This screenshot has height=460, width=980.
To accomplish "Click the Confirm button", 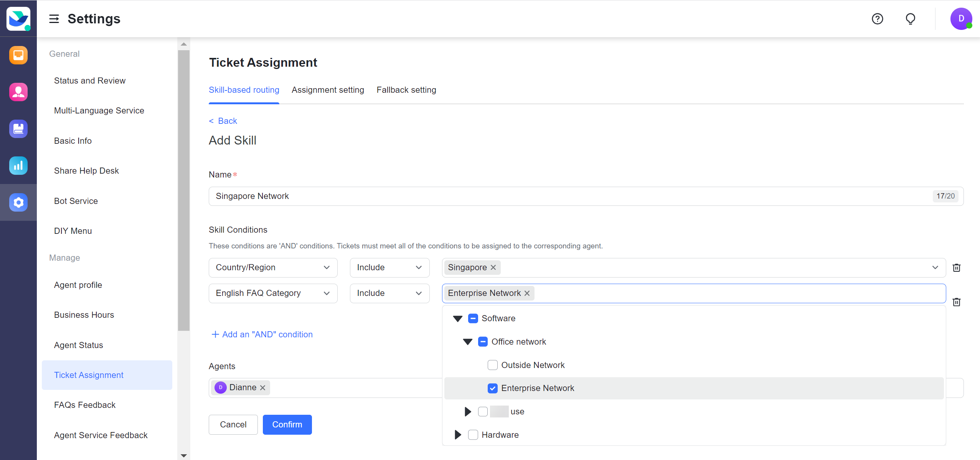I will (287, 424).
